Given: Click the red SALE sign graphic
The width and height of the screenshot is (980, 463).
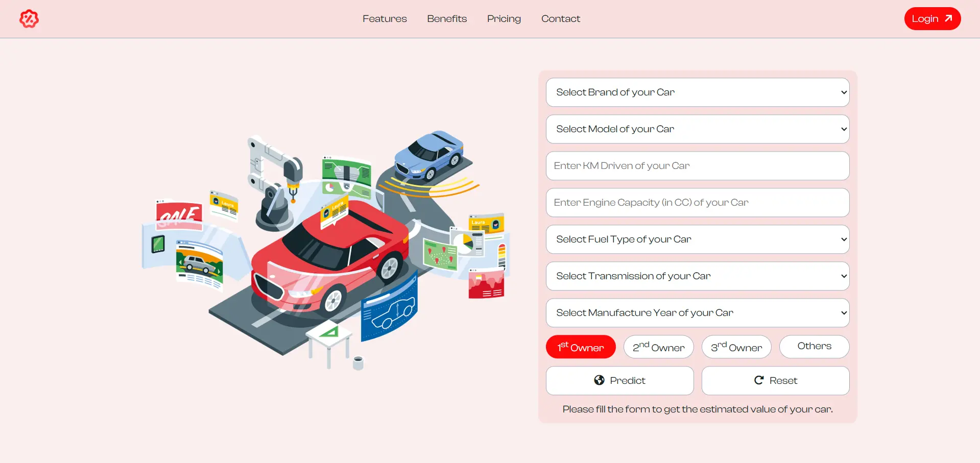Looking at the screenshot, I should tap(179, 215).
